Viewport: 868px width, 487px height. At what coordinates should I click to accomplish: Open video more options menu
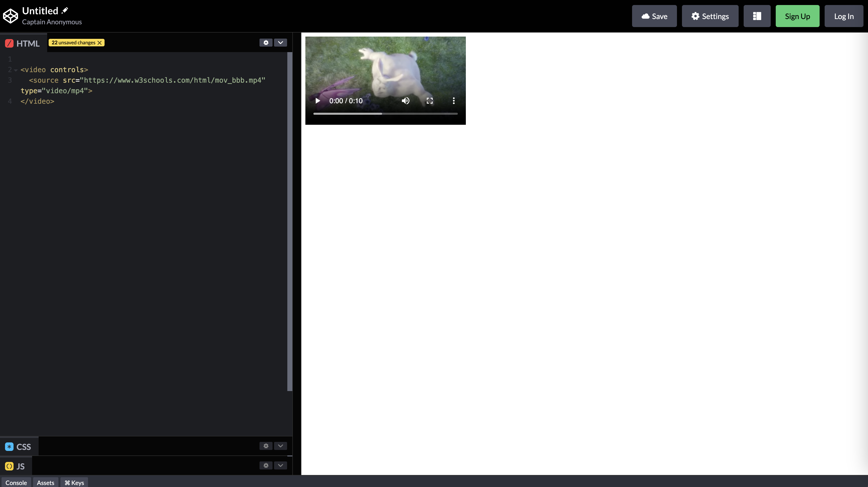pyautogui.click(x=454, y=101)
